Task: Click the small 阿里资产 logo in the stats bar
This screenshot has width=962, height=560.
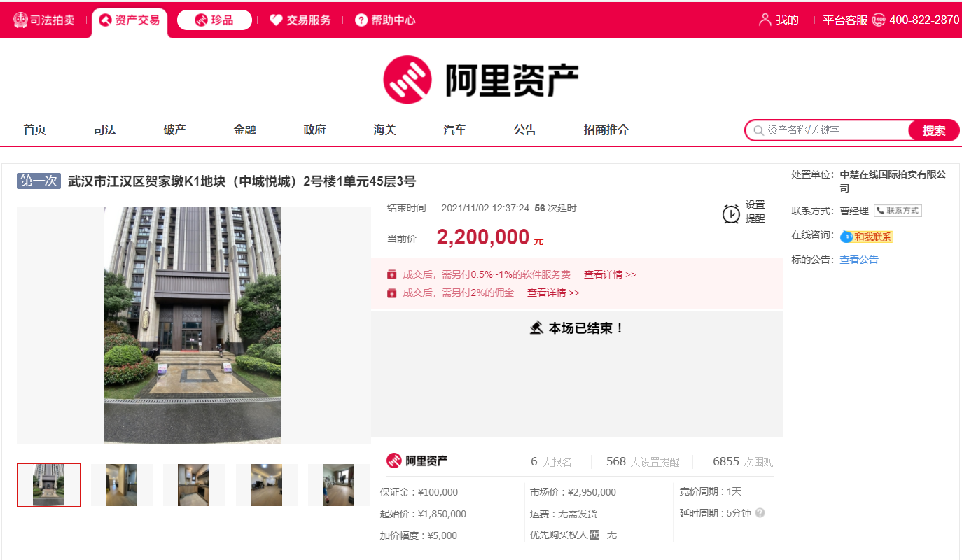Action: point(417,461)
